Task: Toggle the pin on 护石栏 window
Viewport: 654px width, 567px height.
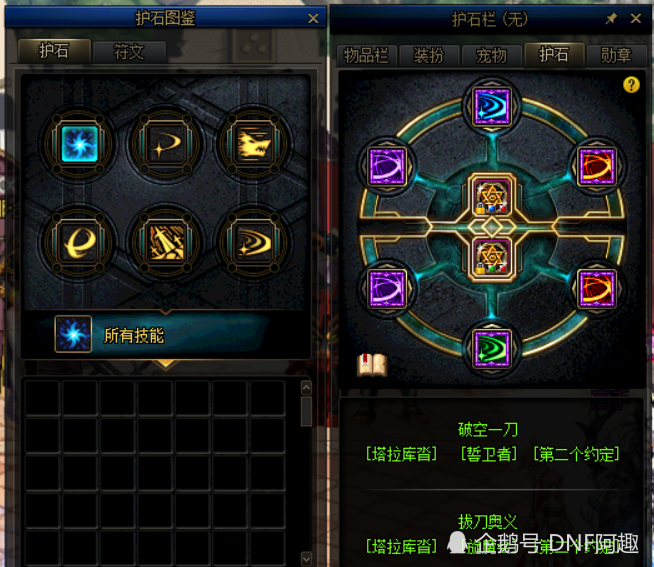Action: pyautogui.click(x=611, y=18)
